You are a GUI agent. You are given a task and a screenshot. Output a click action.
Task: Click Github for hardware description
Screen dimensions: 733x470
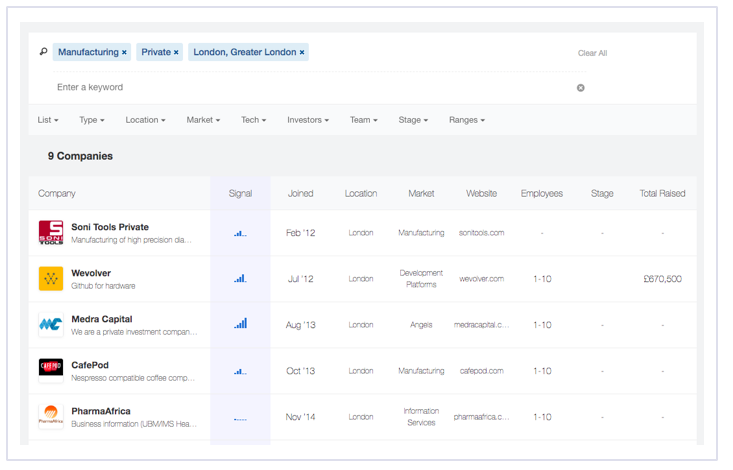tap(103, 286)
